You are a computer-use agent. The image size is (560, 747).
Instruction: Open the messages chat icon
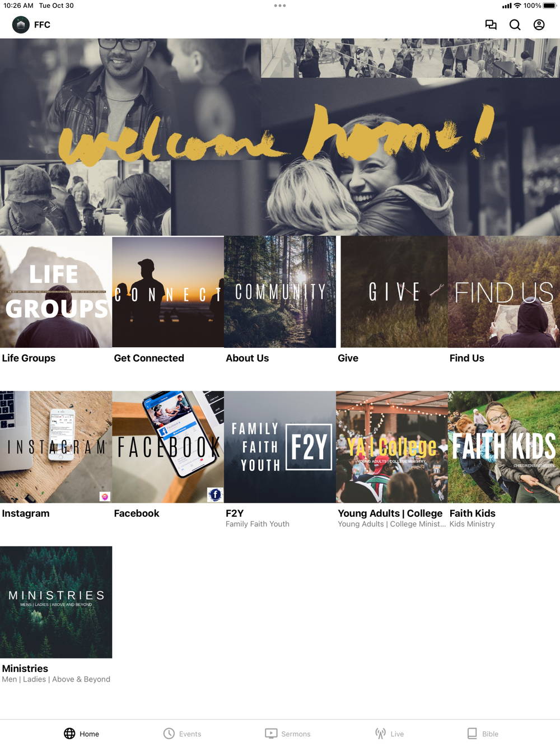(491, 25)
